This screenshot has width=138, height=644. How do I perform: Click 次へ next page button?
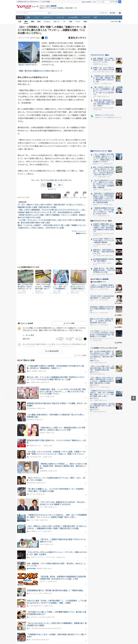pos(60,185)
